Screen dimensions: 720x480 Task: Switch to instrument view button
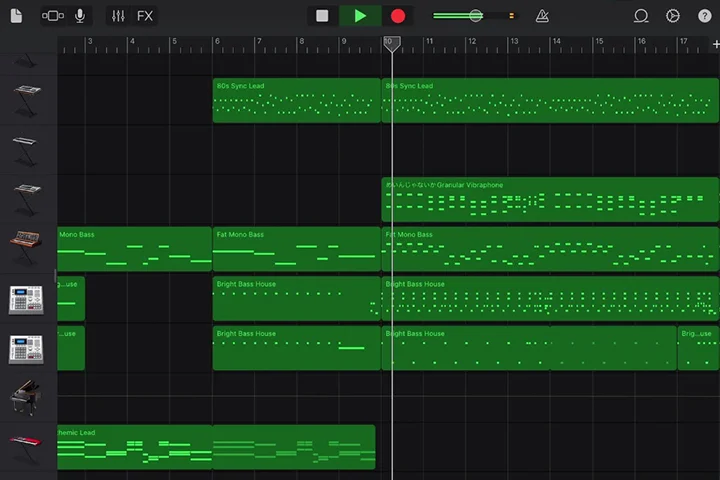pos(53,16)
